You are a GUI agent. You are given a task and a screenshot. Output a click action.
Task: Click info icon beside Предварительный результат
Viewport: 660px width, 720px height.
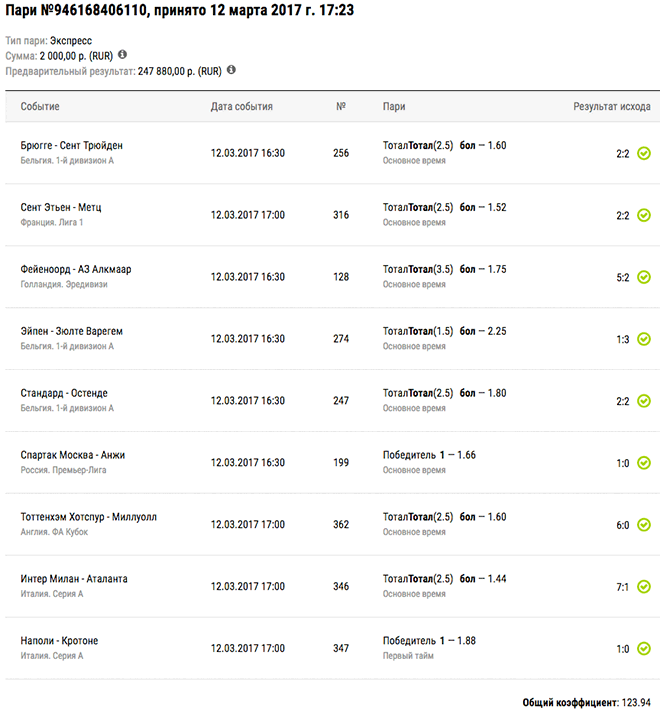pyautogui.click(x=231, y=70)
